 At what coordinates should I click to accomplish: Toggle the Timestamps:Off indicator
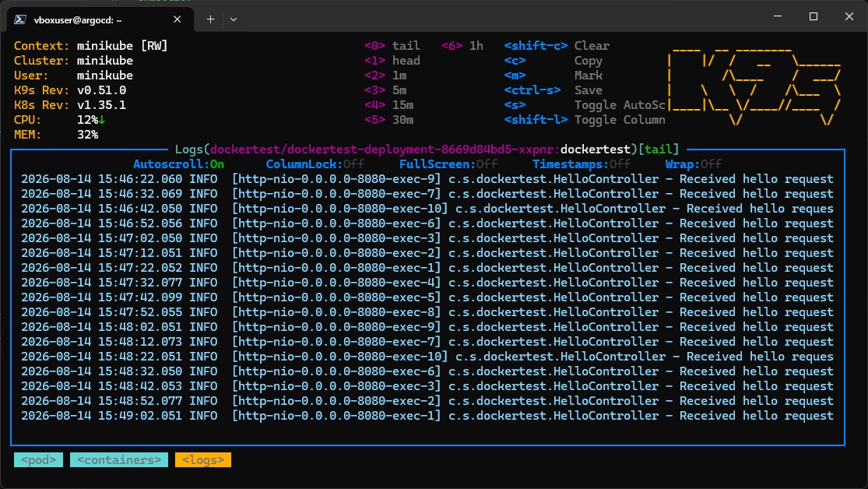point(582,164)
